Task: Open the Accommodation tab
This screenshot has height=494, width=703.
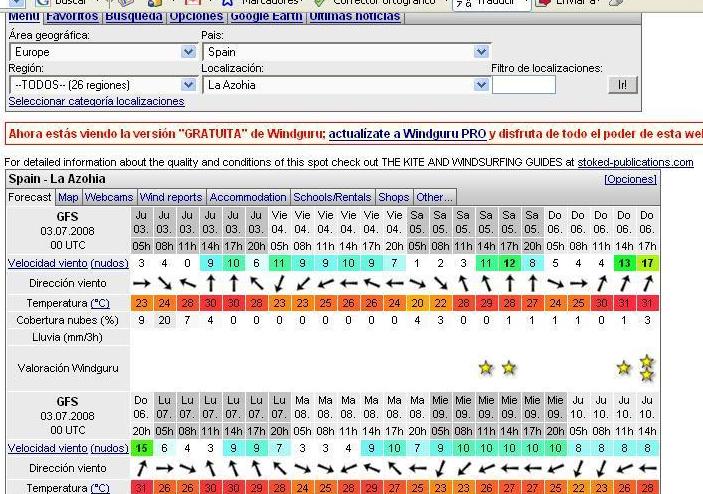Action: pyautogui.click(x=248, y=197)
